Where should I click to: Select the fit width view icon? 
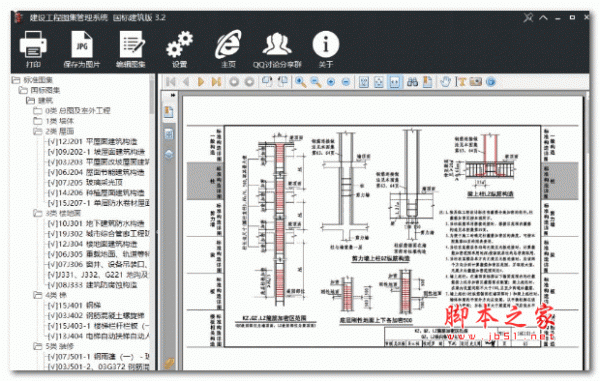pyautogui.click(x=394, y=82)
